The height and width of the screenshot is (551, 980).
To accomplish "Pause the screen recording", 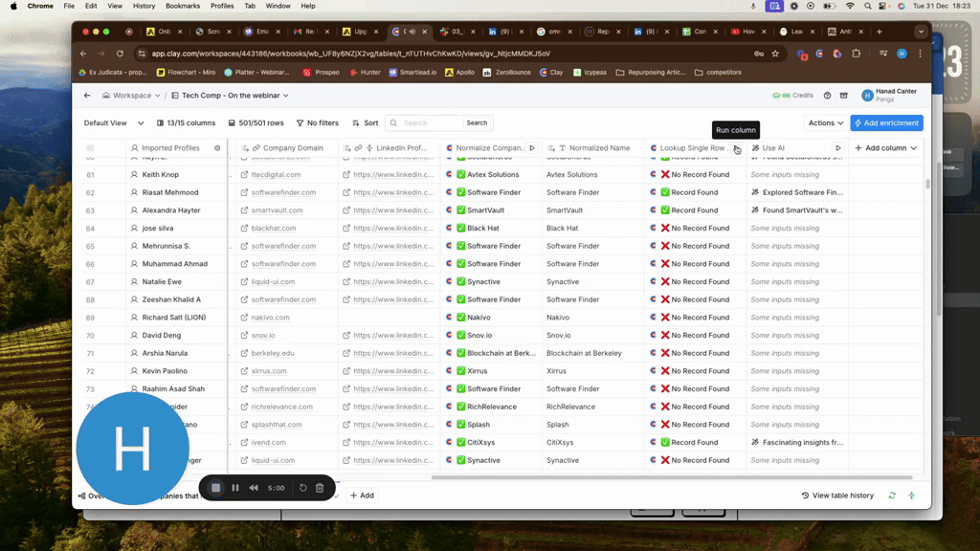I will coord(235,488).
